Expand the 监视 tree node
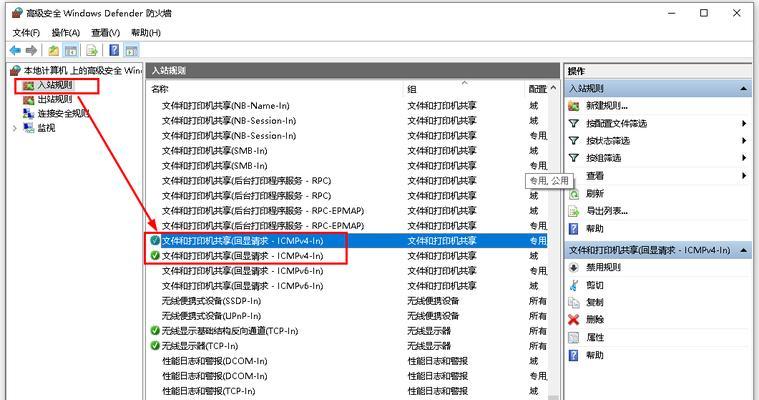 (15, 128)
